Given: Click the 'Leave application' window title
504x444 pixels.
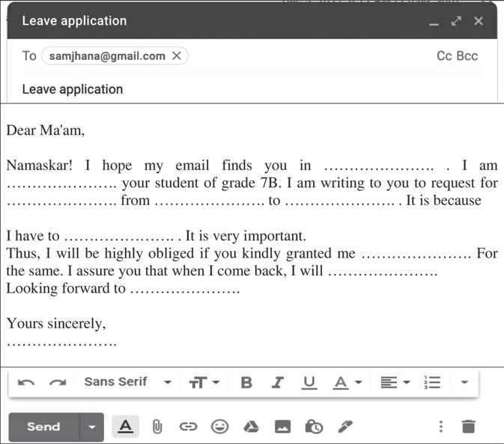Looking at the screenshot, I should pyautogui.click(x=74, y=21).
